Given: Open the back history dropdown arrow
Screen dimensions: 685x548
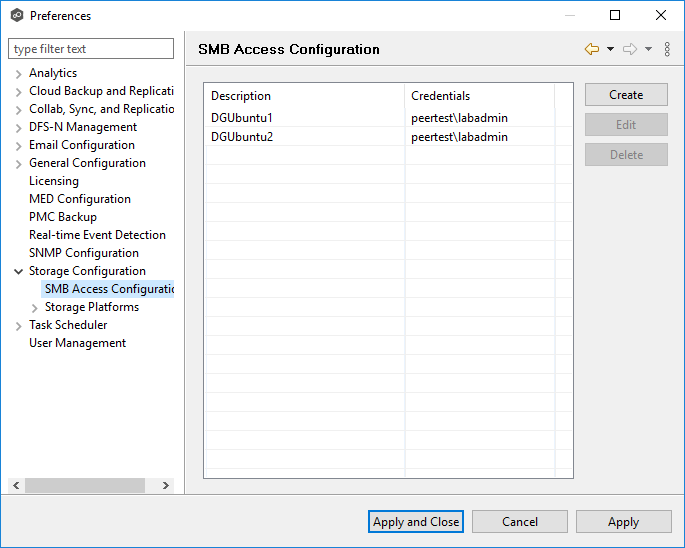Looking at the screenshot, I should (610, 49).
